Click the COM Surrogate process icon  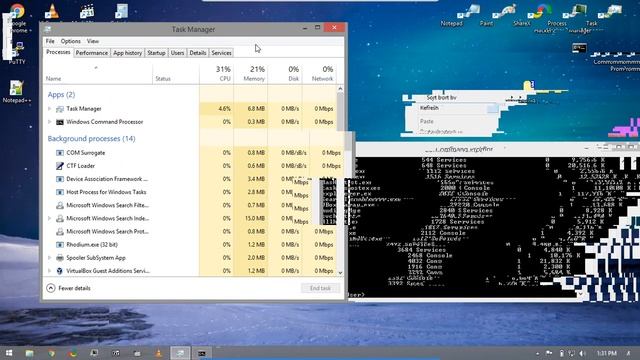click(60, 153)
